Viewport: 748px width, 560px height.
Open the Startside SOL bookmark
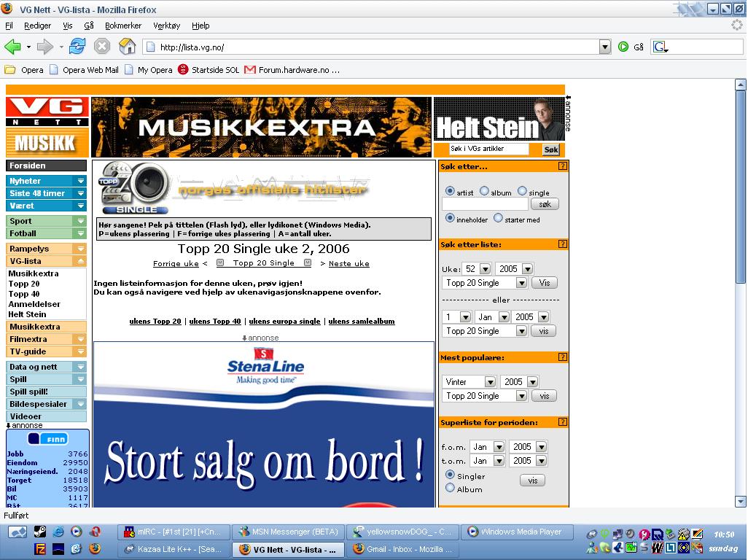click(209, 70)
